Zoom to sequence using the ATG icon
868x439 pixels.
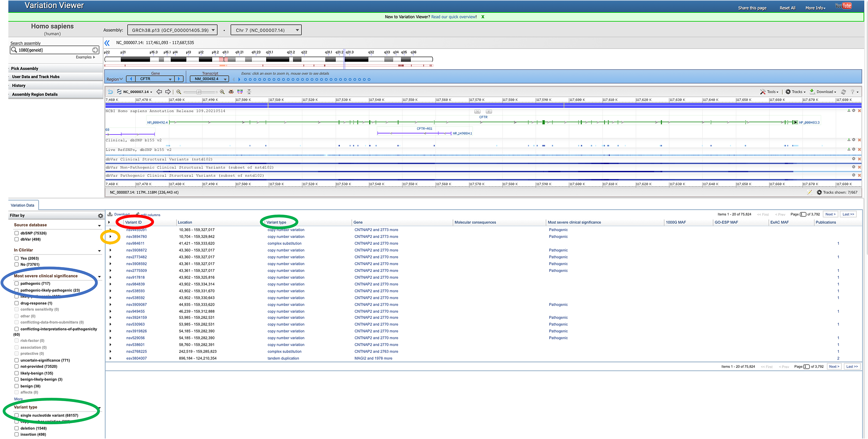point(231,92)
